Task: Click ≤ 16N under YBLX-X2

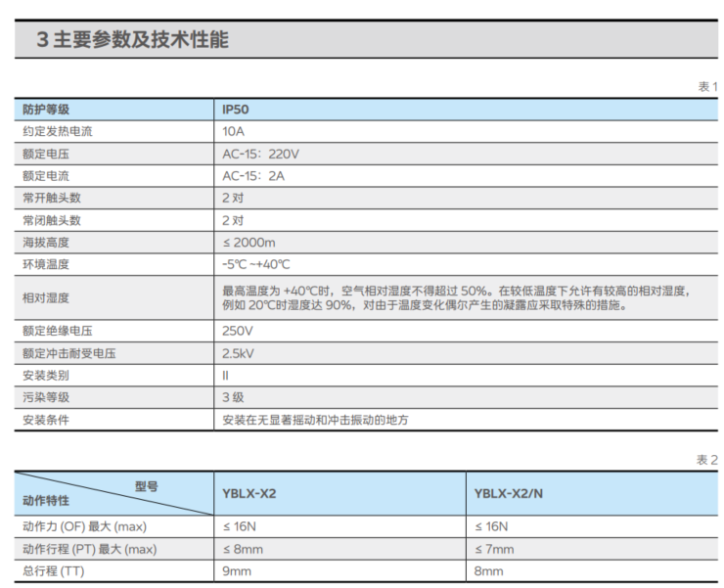Action: pos(239,526)
